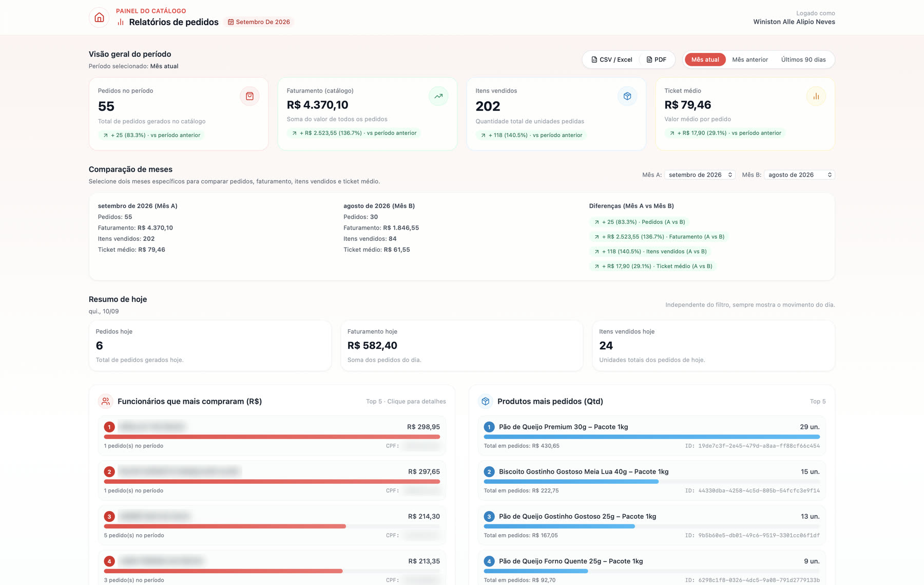Click the PAINEL DO CATÁLOGO label
924x585 pixels.
coord(151,11)
